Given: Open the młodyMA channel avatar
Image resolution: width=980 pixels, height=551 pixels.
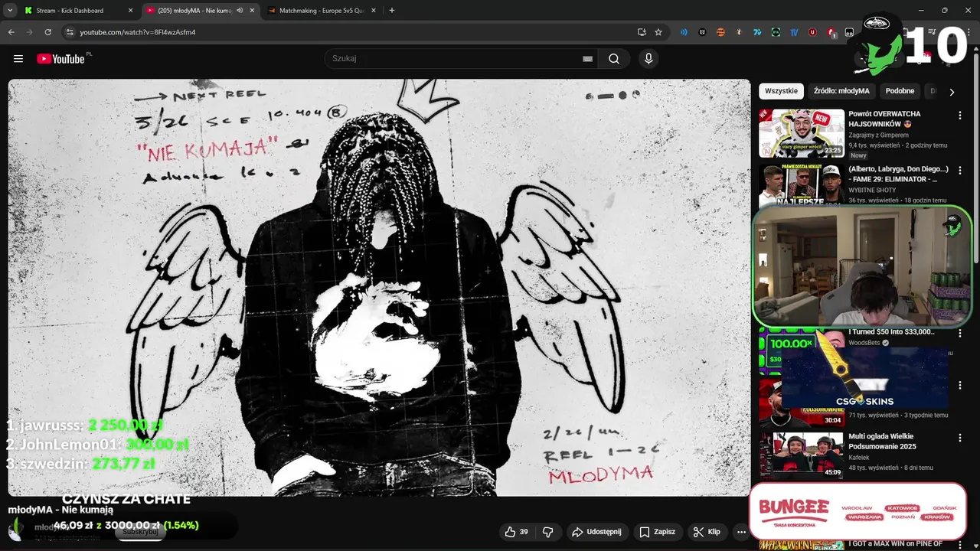Looking at the screenshot, I should [x=16, y=530].
